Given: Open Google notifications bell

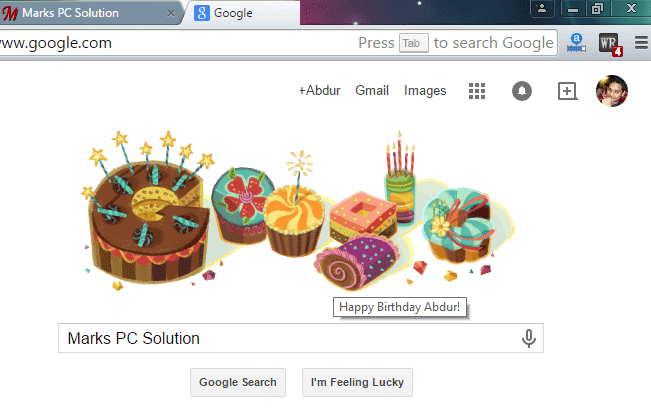Looking at the screenshot, I should pos(522,91).
